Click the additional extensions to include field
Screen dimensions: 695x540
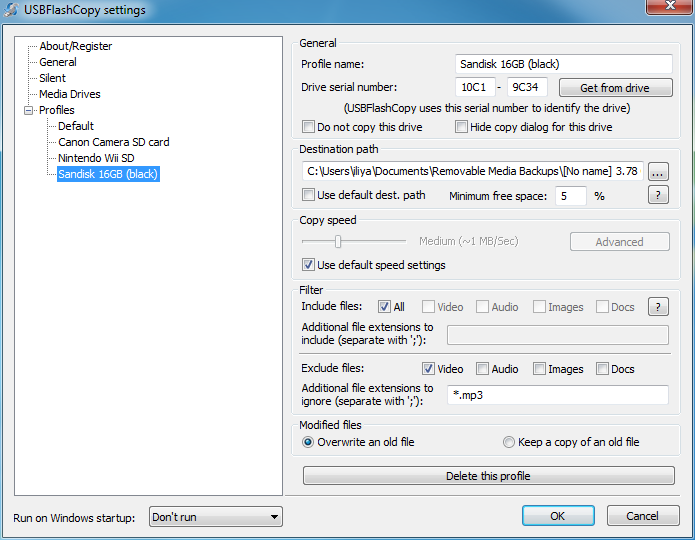click(x=558, y=335)
